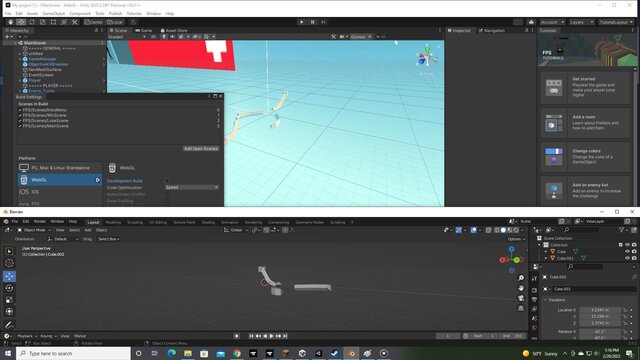Open Blender Output properties tab icon

[534, 300]
